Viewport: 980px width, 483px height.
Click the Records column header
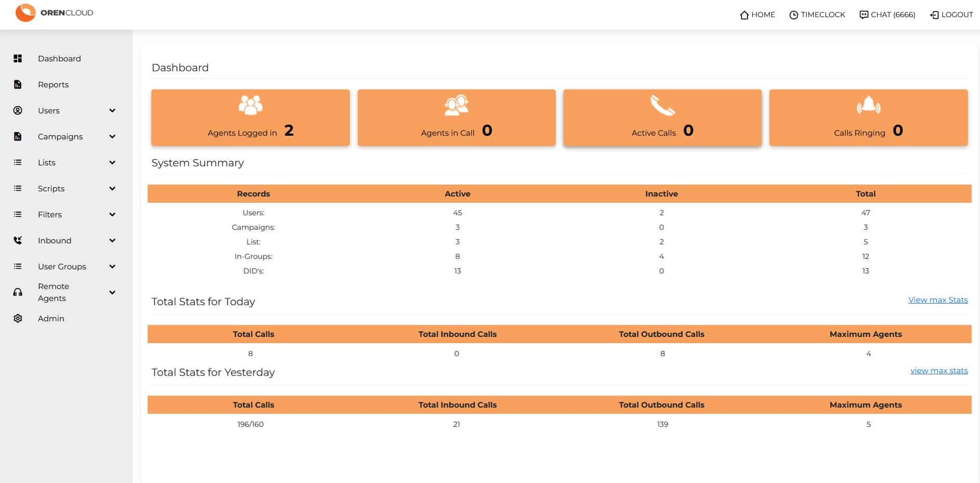(254, 194)
